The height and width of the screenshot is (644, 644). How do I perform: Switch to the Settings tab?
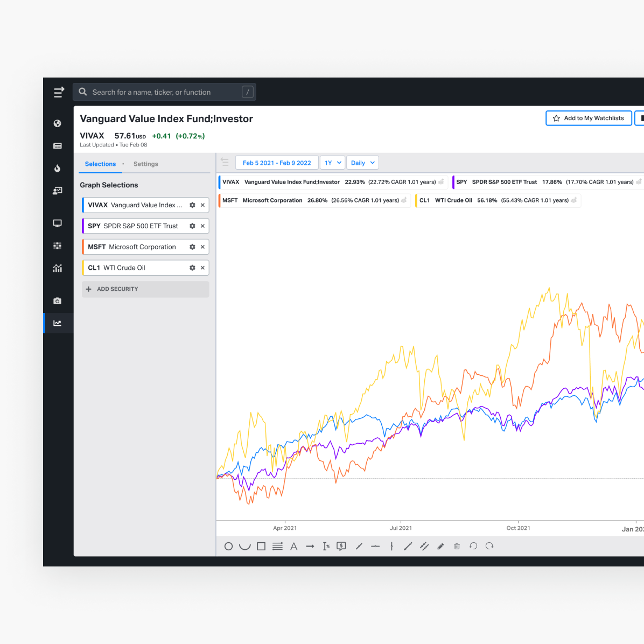(x=145, y=164)
